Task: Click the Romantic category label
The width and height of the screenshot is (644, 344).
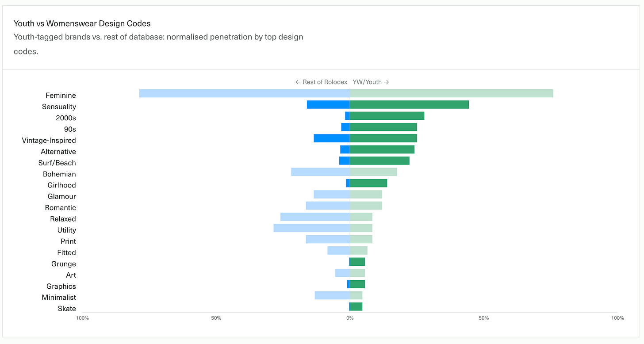Action: pos(61,208)
